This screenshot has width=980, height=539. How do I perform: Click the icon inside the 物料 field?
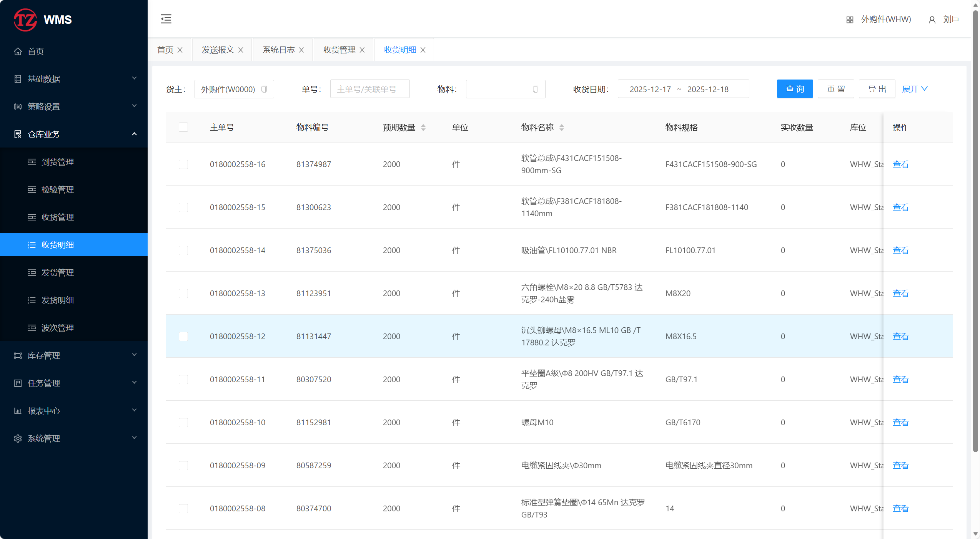pyautogui.click(x=535, y=89)
